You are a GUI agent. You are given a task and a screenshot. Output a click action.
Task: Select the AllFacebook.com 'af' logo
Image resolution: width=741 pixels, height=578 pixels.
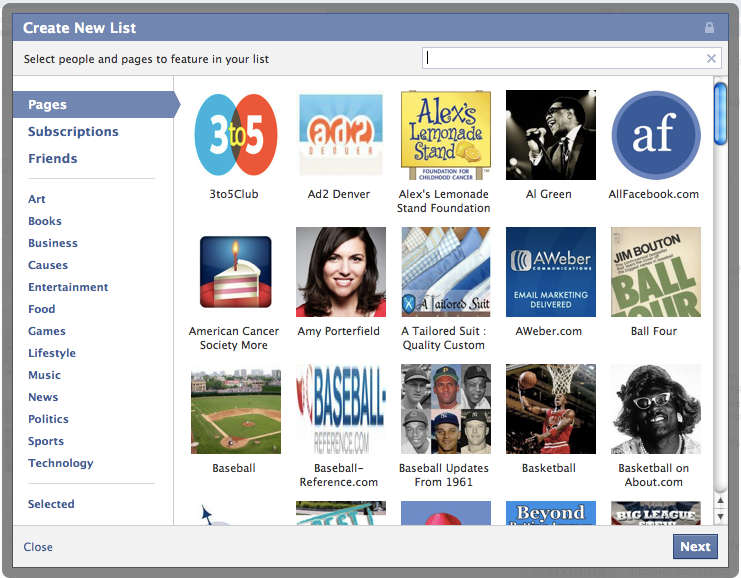(655, 135)
